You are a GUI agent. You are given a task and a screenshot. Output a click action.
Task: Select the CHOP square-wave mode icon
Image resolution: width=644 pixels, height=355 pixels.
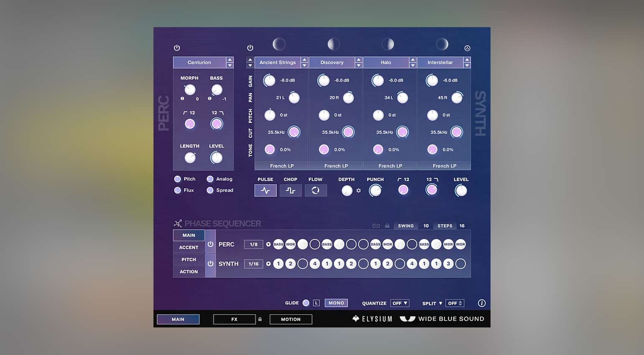tap(291, 190)
